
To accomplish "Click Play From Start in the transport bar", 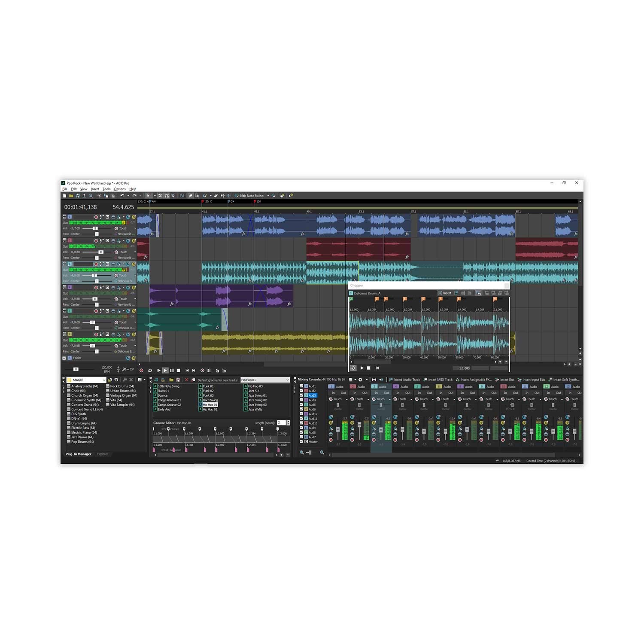I will (159, 371).
